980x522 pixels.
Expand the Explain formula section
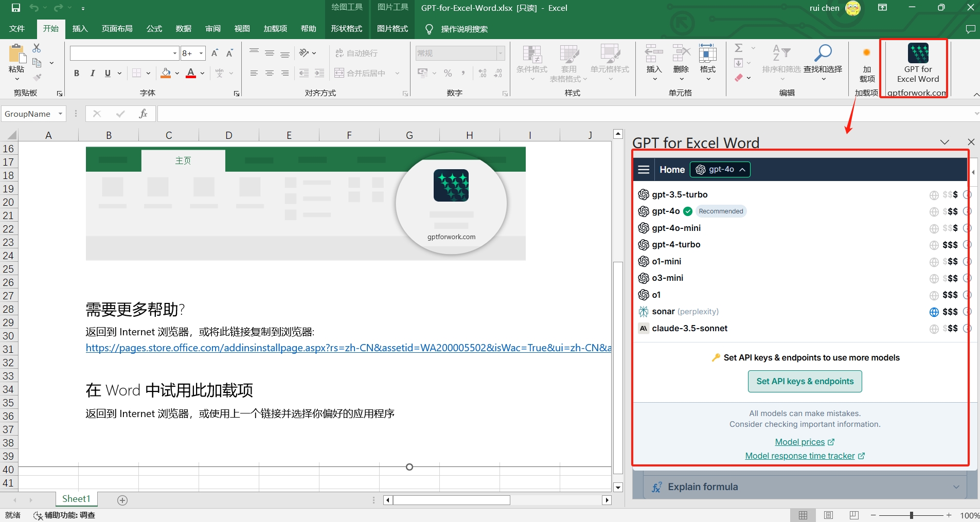coord(805,487)
